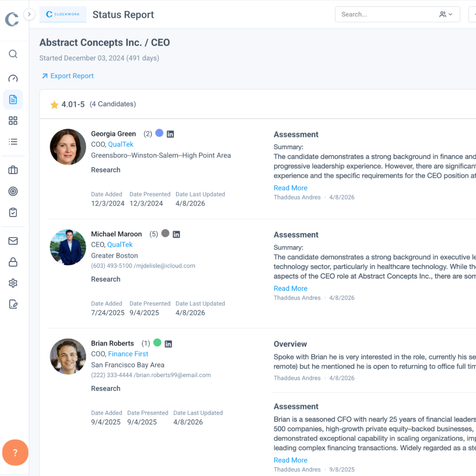This screenshot has height=476, width=476.
Task: Click the magnifier search icon in sidebar
Action: pos(13,54)
